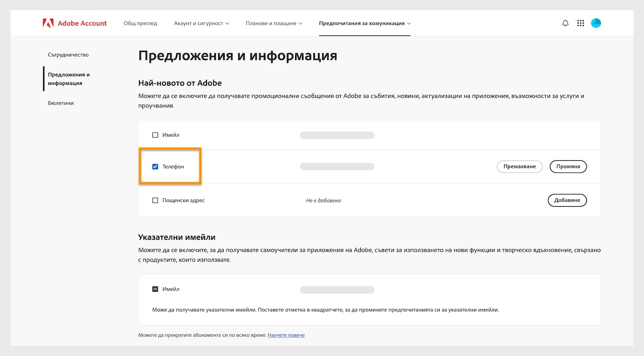The width and height of the screenshot is (644, 356).
Task: Switch to the Общ преглед tab
Action: [x=140, y=23]
